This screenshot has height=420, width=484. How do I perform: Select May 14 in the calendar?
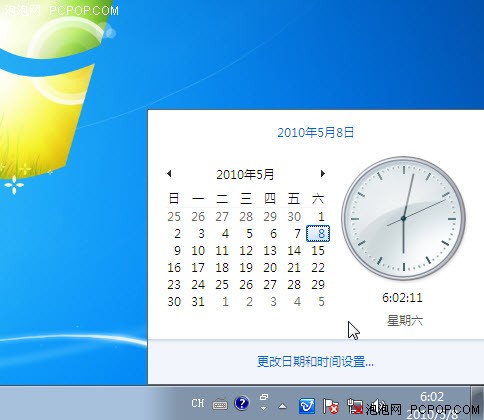[294, 250]
